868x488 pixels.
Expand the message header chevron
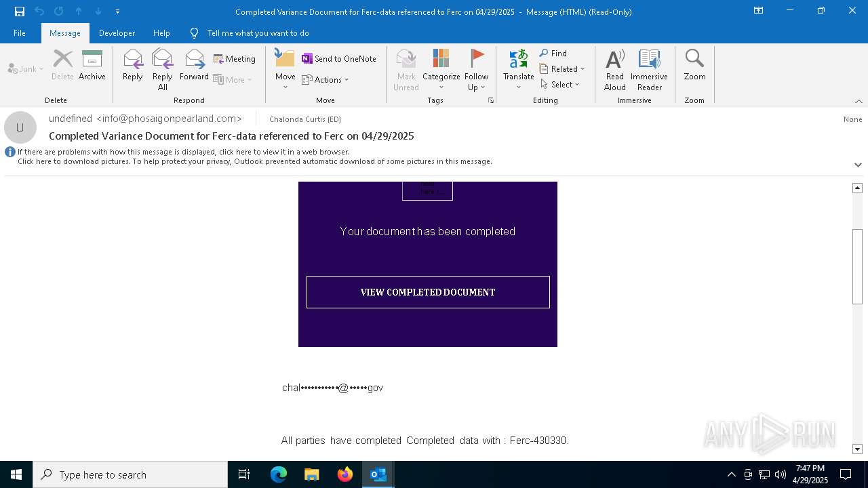click(858, 165)
